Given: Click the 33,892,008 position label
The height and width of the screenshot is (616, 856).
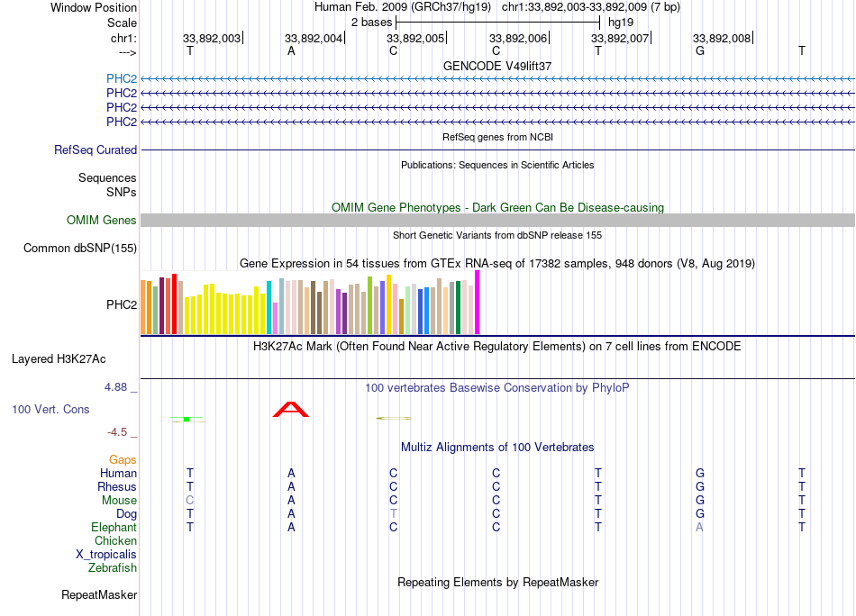Looking at the screenshot, I should click(x=722, y=38).
